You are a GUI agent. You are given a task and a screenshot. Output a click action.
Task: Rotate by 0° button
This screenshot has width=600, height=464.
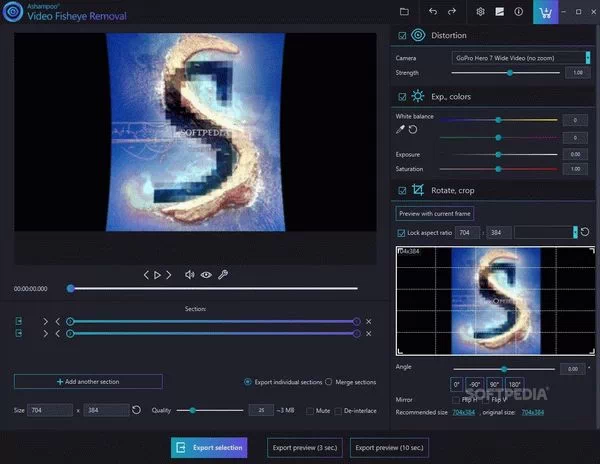pos(457,384)
